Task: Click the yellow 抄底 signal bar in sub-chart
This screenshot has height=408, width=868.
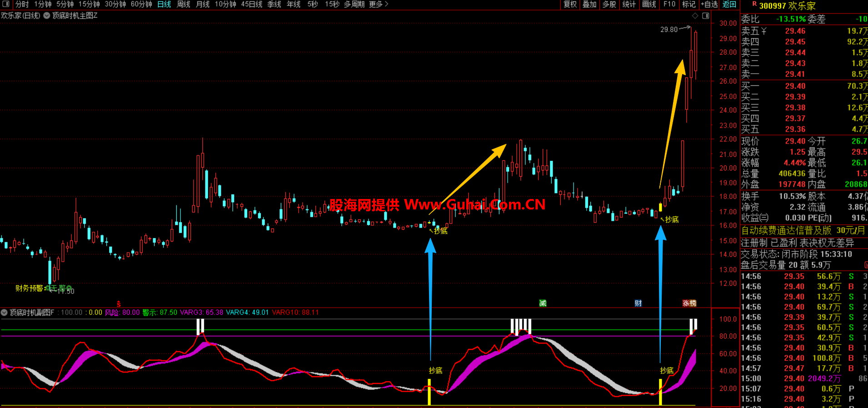Action: click(x=429, y=395)
